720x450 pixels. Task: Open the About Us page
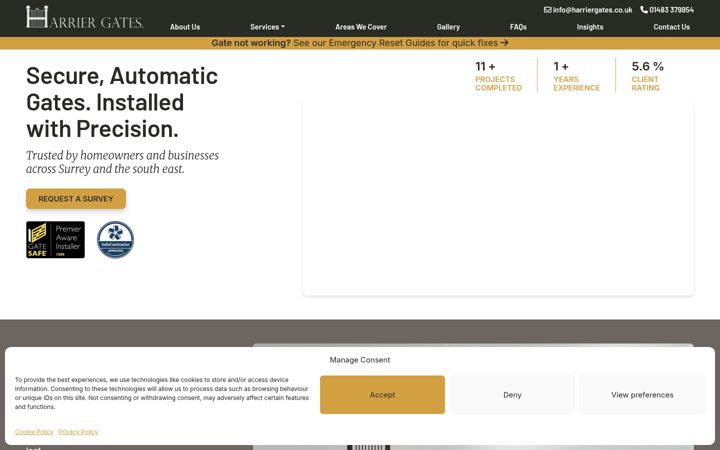185,27
